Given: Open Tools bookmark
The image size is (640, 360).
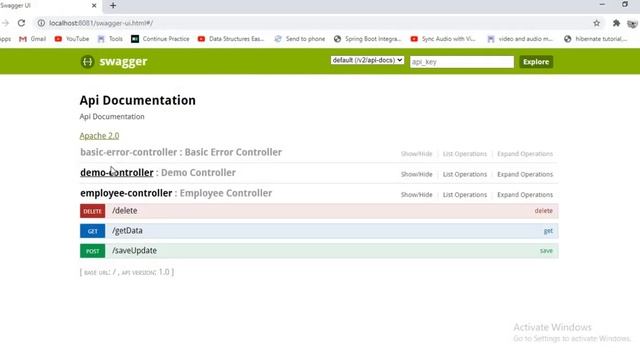Looking at the screenshot, I should (110, 39).
